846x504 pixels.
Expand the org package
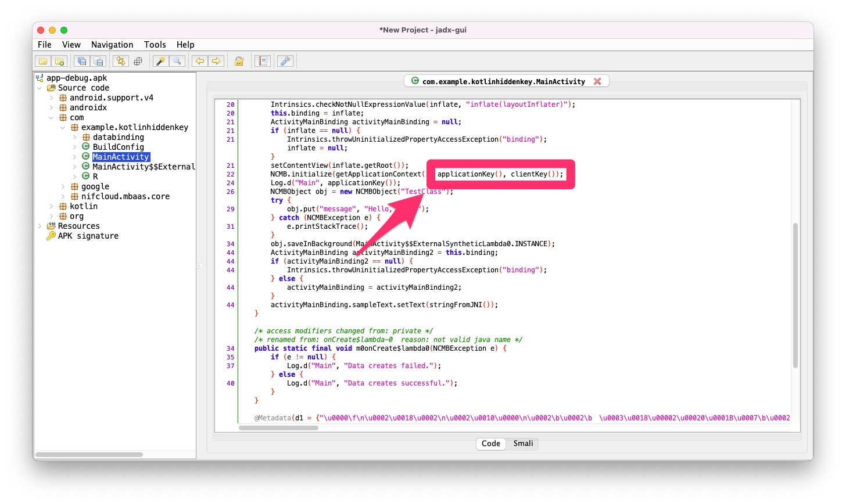pos(51,217)
